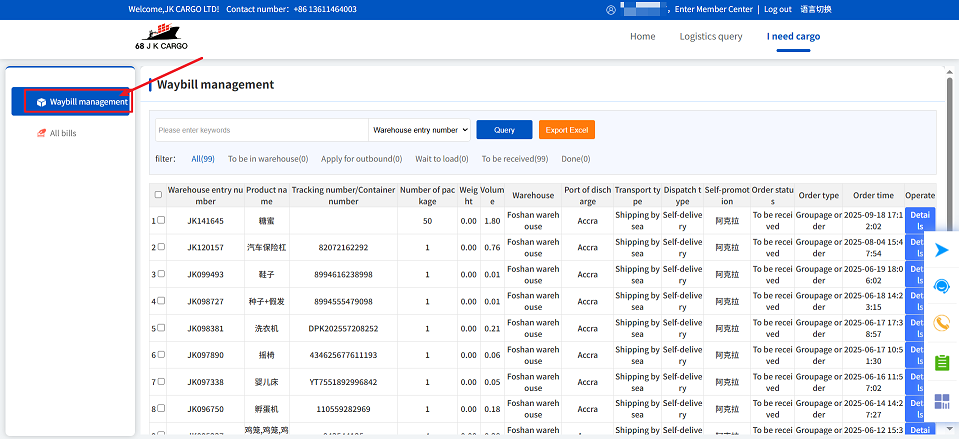Image resolution: width=959 pixels, height=439 pixels.
Task: Click the user avatar icon in header
Action: (611, 10)
